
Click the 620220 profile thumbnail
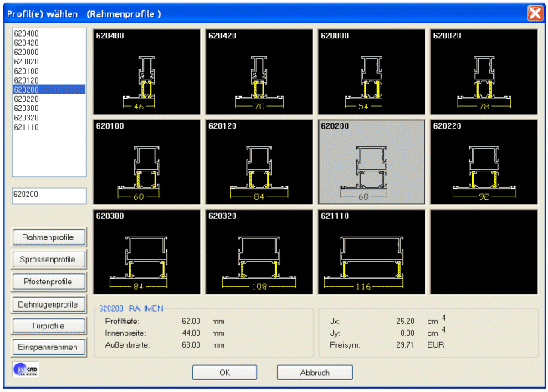(x=483, y=160)
